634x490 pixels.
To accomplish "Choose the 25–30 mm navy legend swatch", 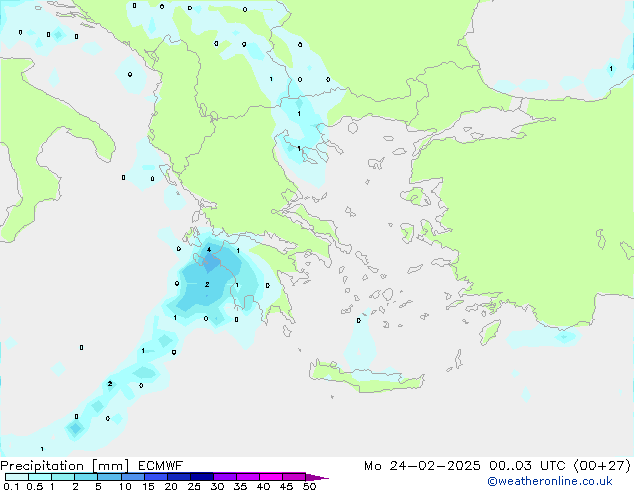I will (201, 477).
